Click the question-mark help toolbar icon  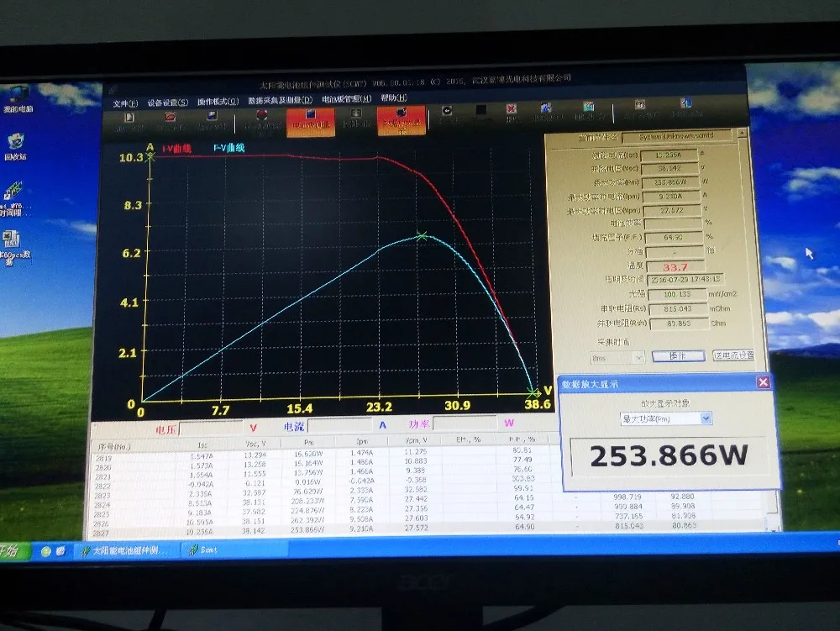click(639, 104)
